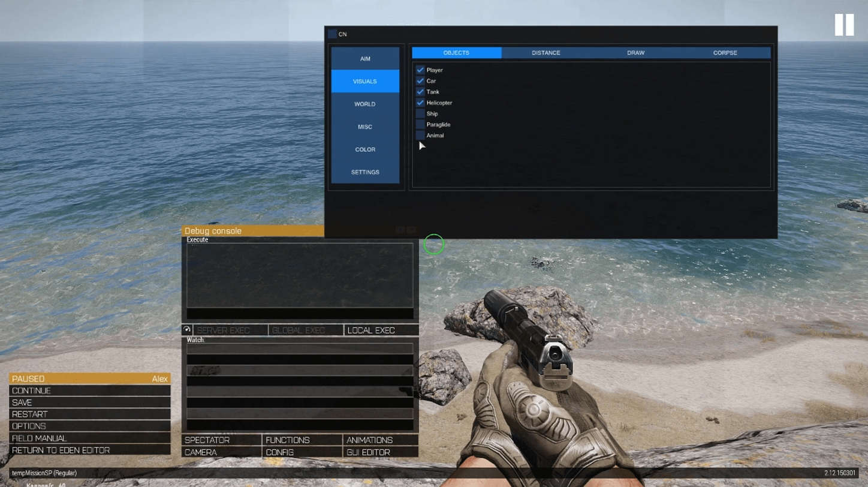The height and width of the screenshot is (487, 868).
Task: Click the pause icon in top-right corner
Action: 844,25
